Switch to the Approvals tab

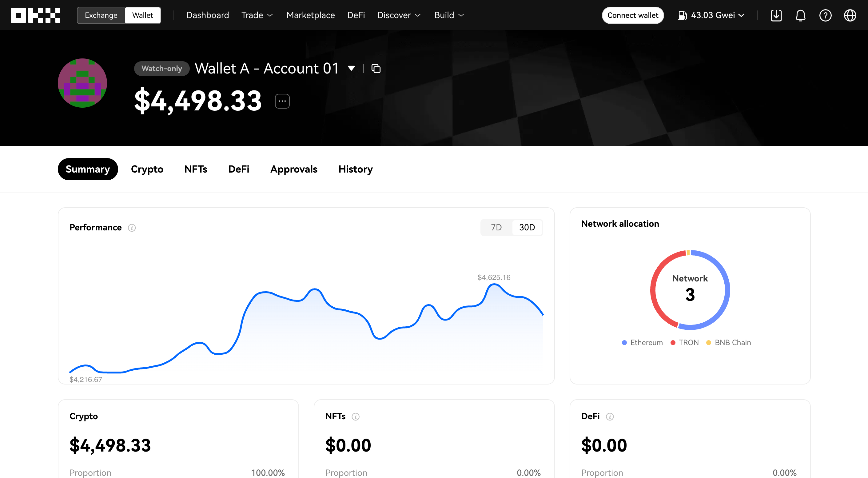pos(294,169)
